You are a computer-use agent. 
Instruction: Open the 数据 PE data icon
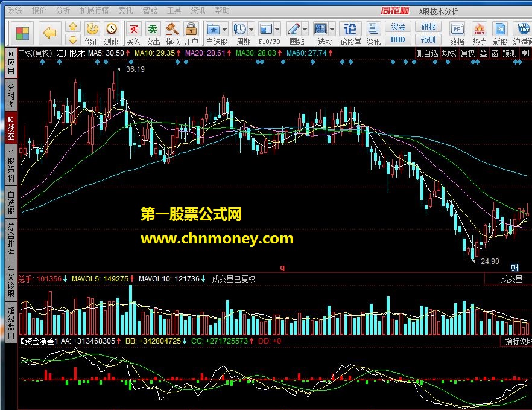tap(457, 33)
